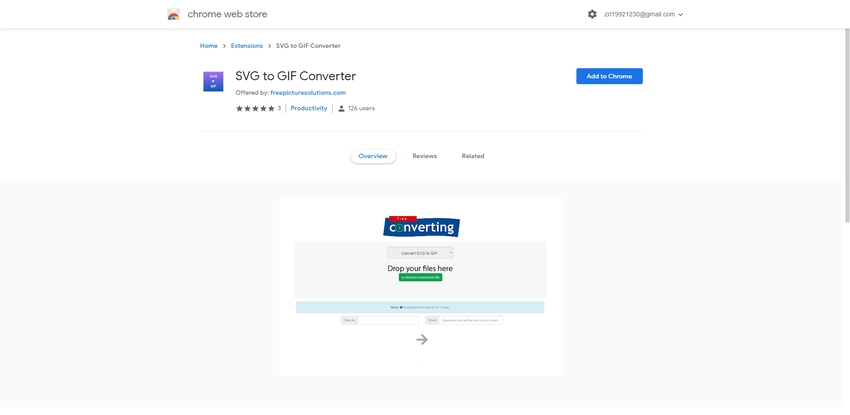Click the '126 users' text
Screen dimensions: 850x415
click(361, 108)
